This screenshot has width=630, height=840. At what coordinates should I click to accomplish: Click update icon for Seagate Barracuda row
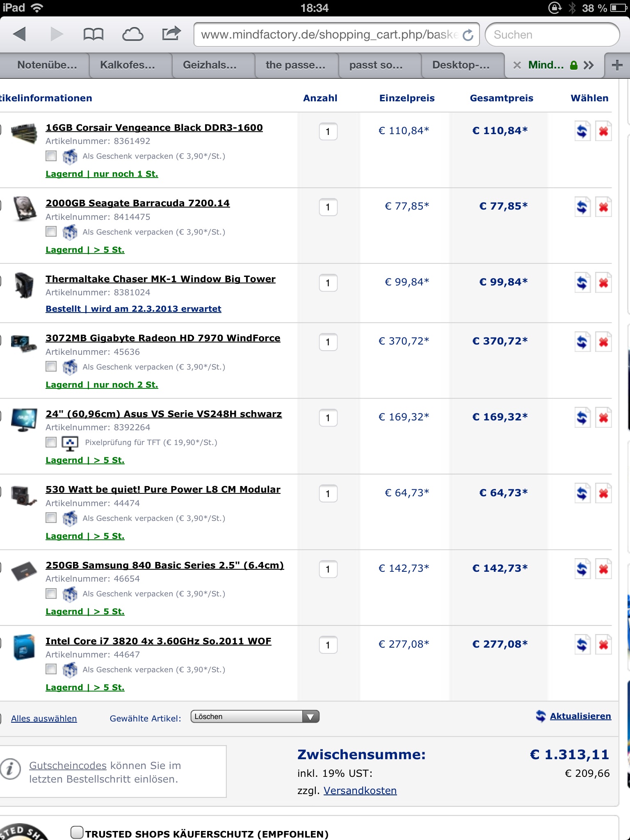point(582,207)
